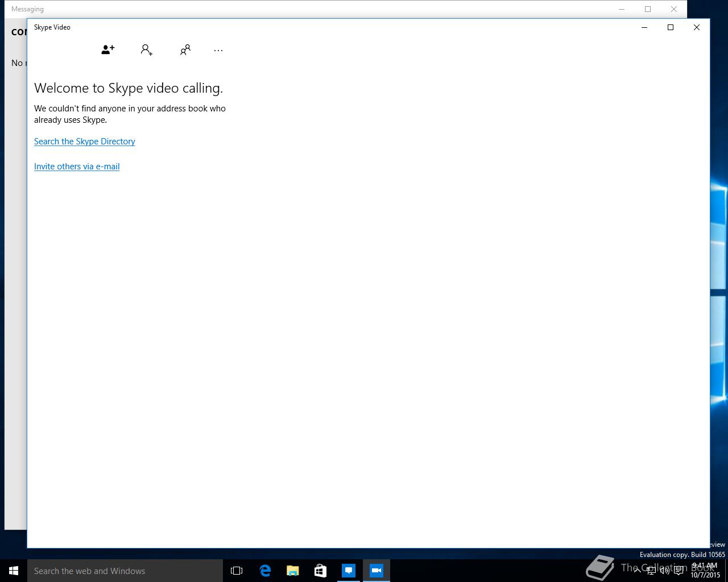728x582 pixels.
Task: Launch Microsoft Edge from the taskbar
Action: (x=265, y=571)
